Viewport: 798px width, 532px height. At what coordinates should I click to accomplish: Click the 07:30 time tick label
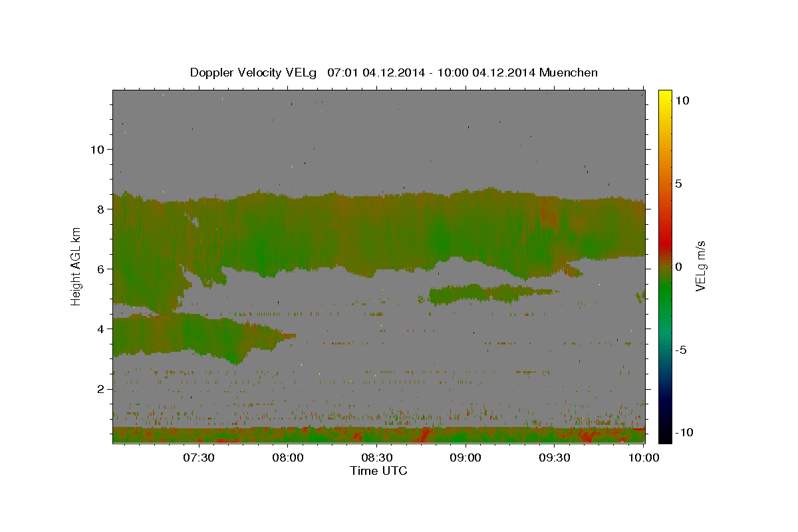tap(198, 458)
